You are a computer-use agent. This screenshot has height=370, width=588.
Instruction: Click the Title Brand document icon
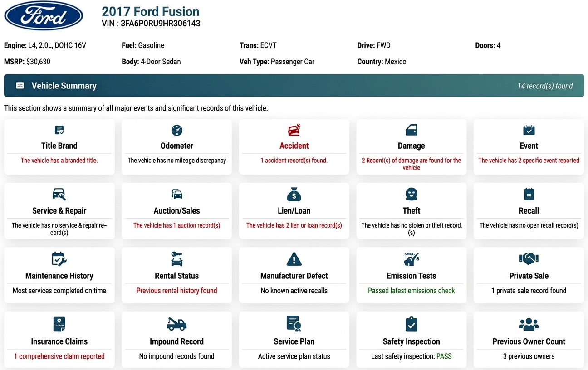click(x=59, y=131)
